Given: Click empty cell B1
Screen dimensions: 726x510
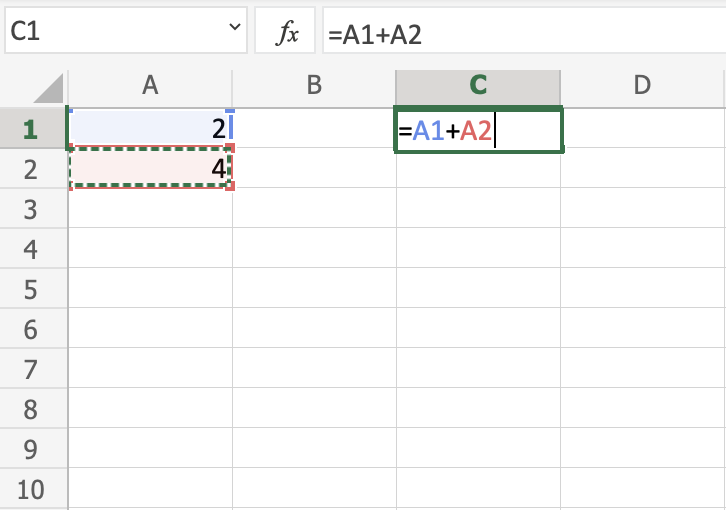Looking at the screenshot, I should point(314,129).
